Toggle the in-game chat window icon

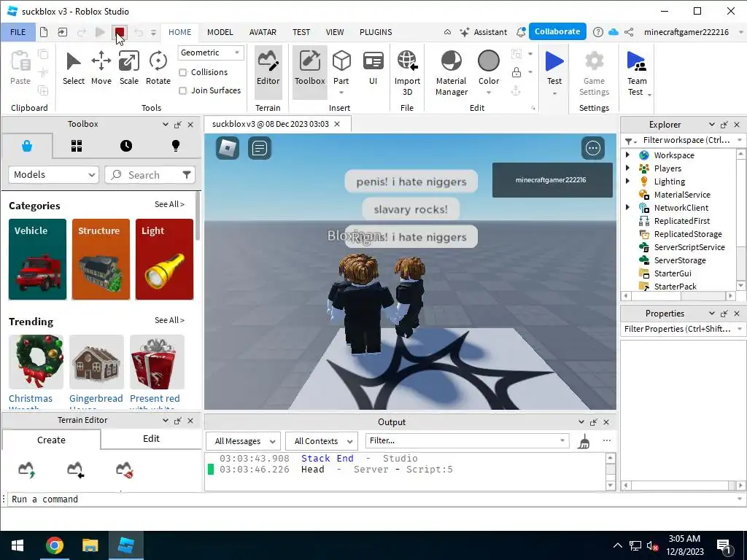[x=260, y=148]
